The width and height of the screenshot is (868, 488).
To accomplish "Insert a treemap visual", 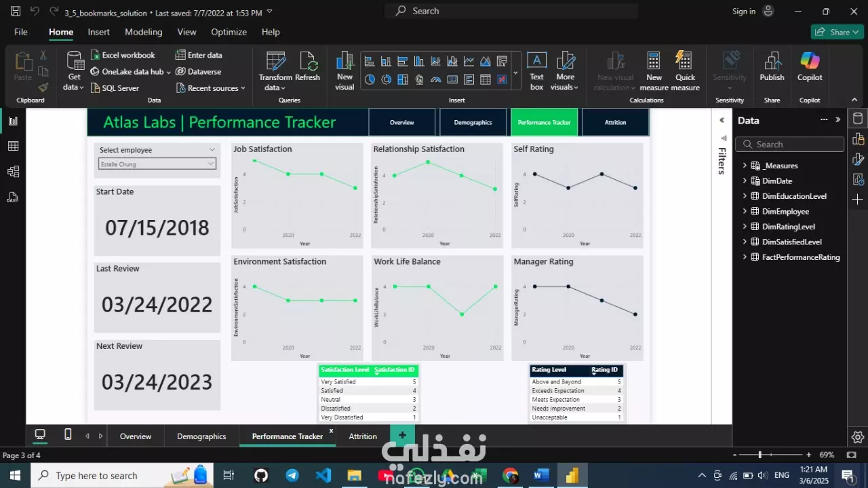I will tap(402, 79).
